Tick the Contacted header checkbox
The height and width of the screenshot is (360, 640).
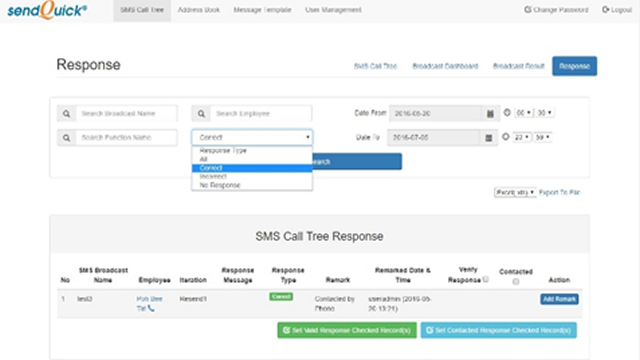516,282
